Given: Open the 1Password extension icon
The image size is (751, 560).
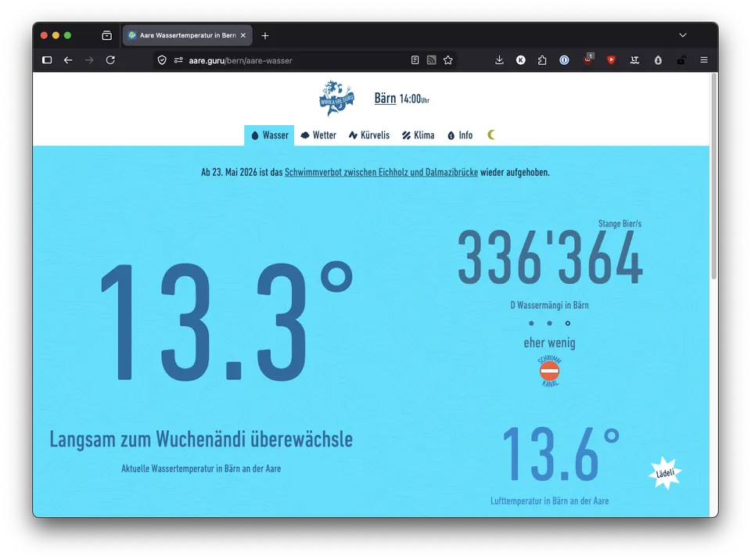Looking at the screenshot, I should pyautogui.click(x=564, y=60).
